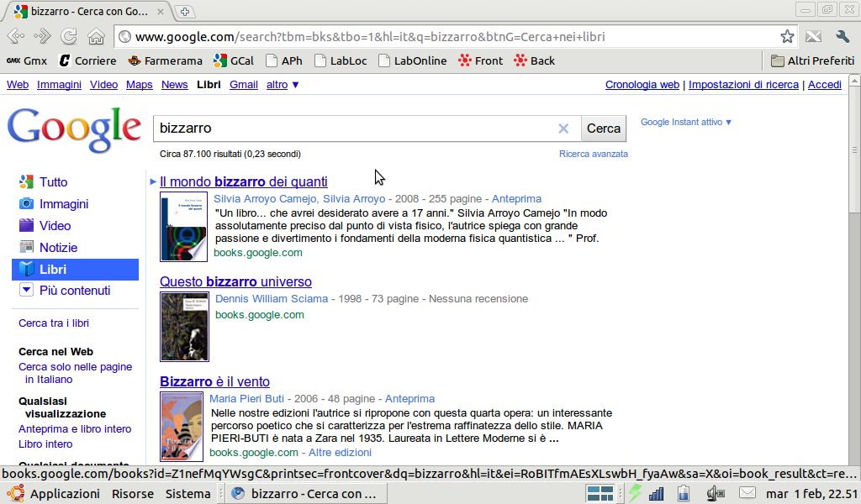Filter results by Video in the sidebar
The image size is (861, 504).
45,226
